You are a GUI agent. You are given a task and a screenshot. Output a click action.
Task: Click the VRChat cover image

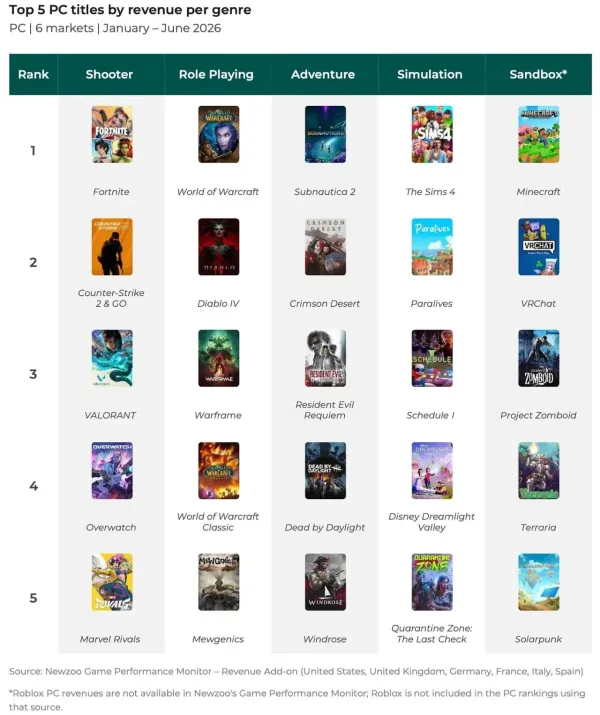(x=538, y=247)
